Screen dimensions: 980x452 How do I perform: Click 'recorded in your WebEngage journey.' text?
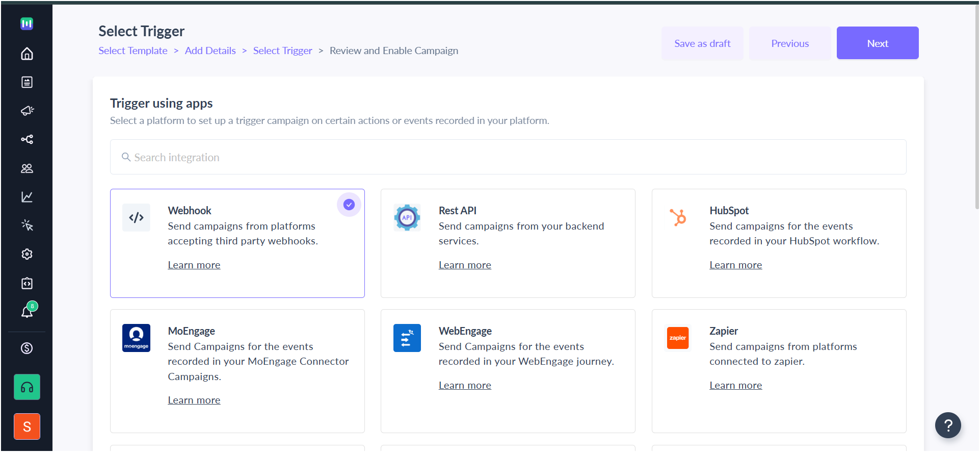point(526,361)
